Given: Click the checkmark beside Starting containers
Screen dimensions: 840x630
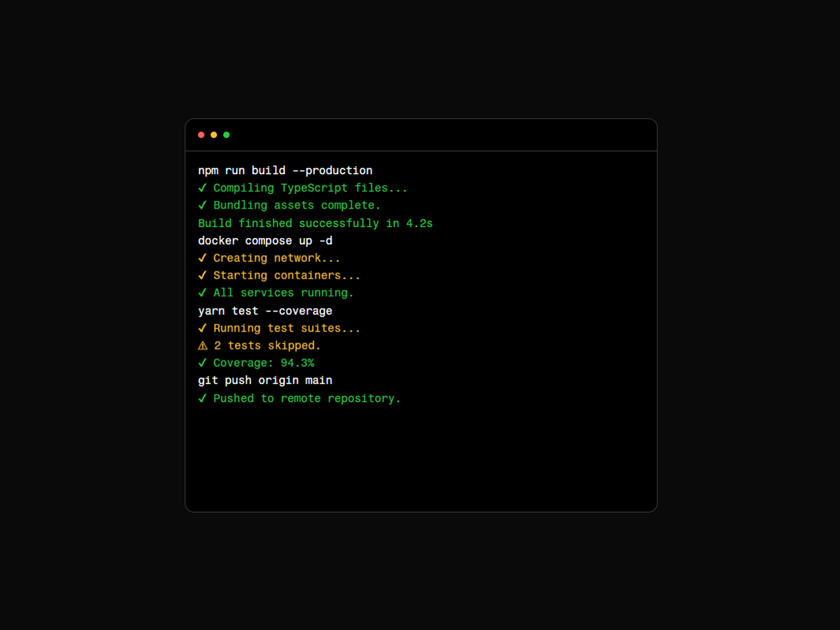Looking at the screenshot, I should 203,275.
